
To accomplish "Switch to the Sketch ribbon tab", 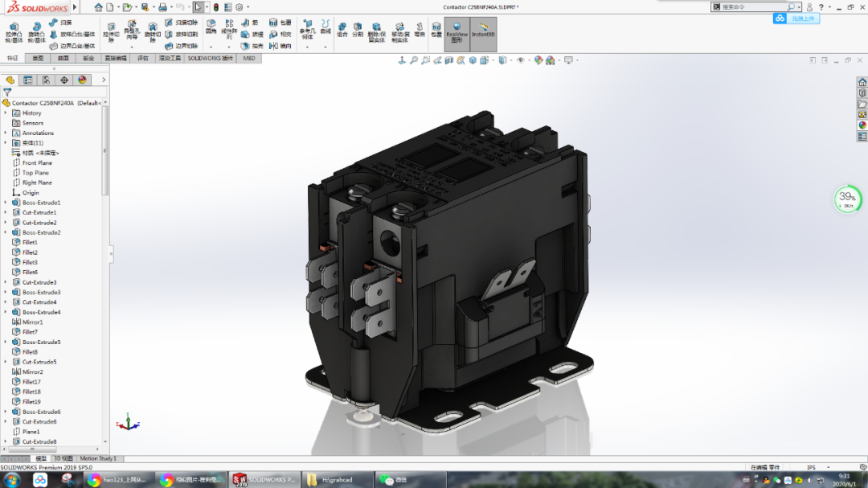I will (38, 58).
